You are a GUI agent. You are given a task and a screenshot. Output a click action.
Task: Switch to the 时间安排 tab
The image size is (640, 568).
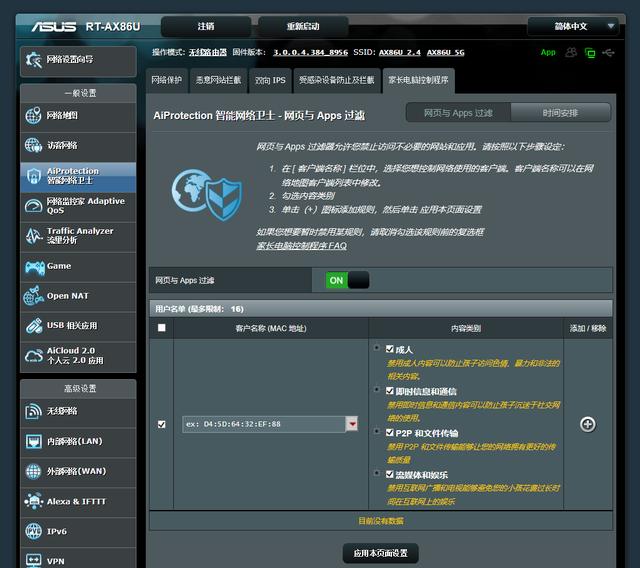[x=560, y=113]
